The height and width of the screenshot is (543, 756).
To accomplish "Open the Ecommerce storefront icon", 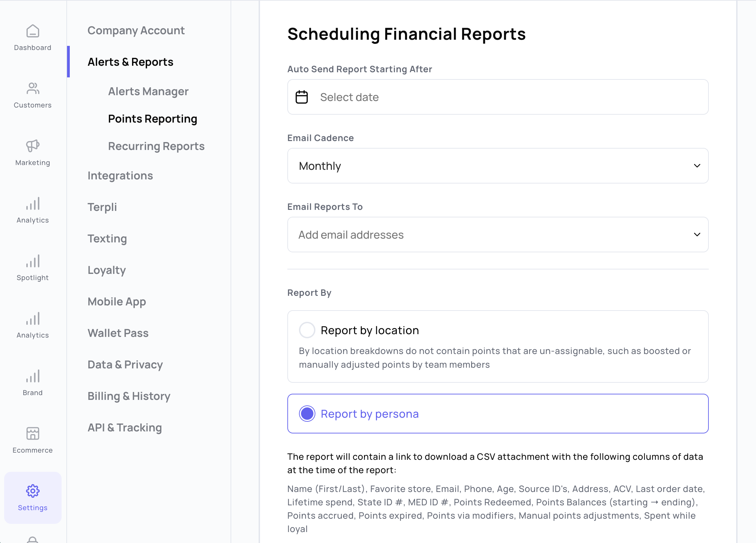I will 33,434.
